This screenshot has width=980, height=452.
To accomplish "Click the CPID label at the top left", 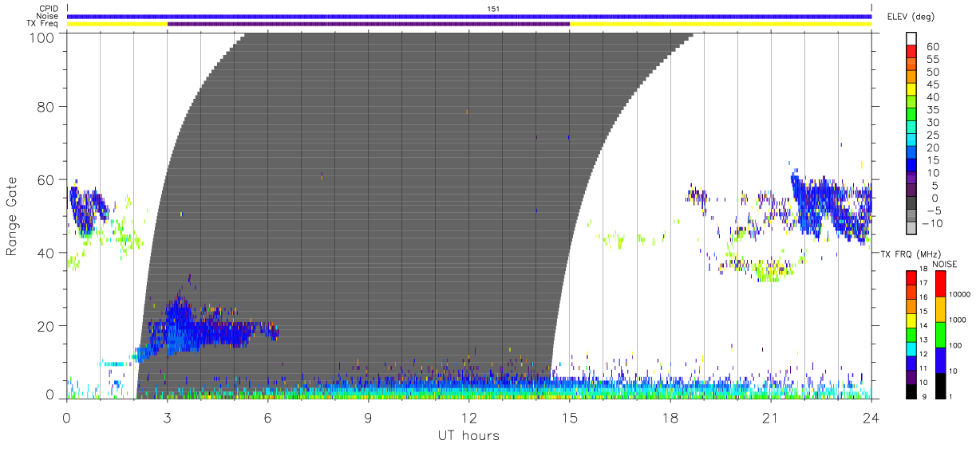I will point(48,8).
